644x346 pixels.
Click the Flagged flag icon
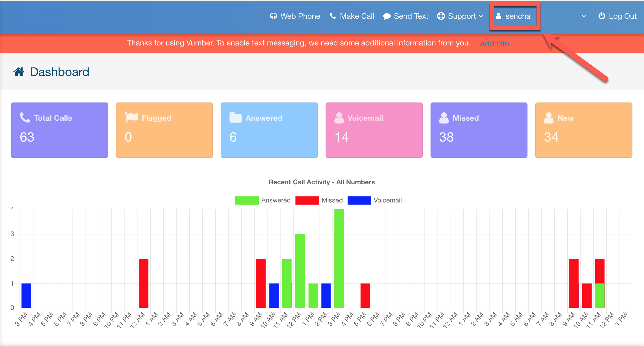click(131, 117)
